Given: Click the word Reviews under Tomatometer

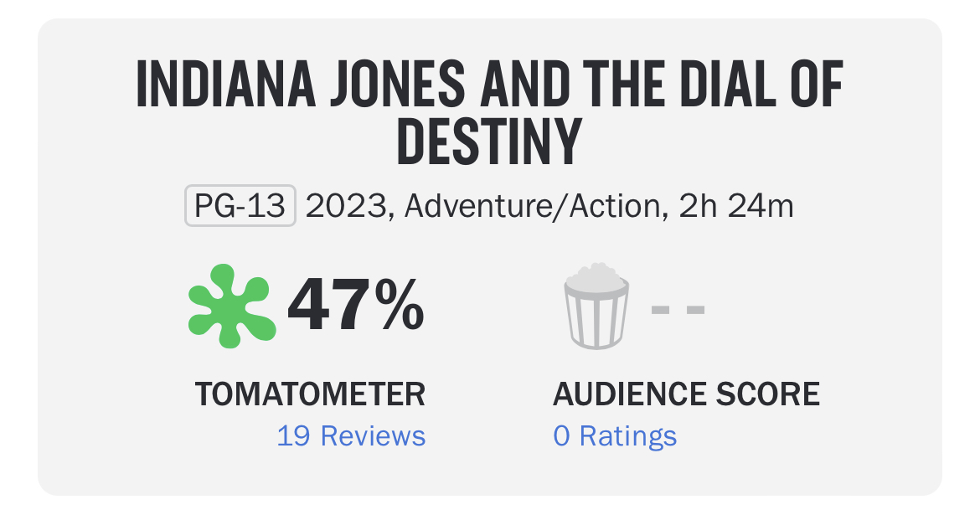Looking at the screenshot, I should tap(373, 435).
